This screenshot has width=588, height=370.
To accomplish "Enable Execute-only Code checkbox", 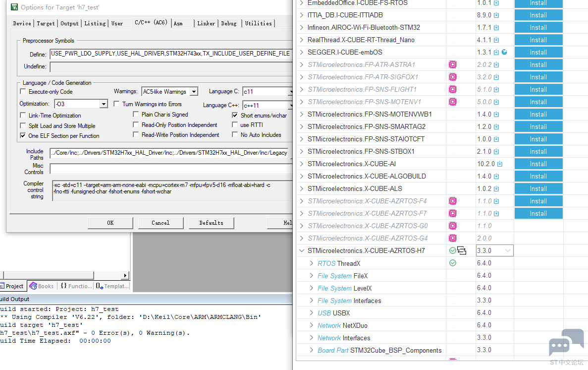I will point(23,91).
